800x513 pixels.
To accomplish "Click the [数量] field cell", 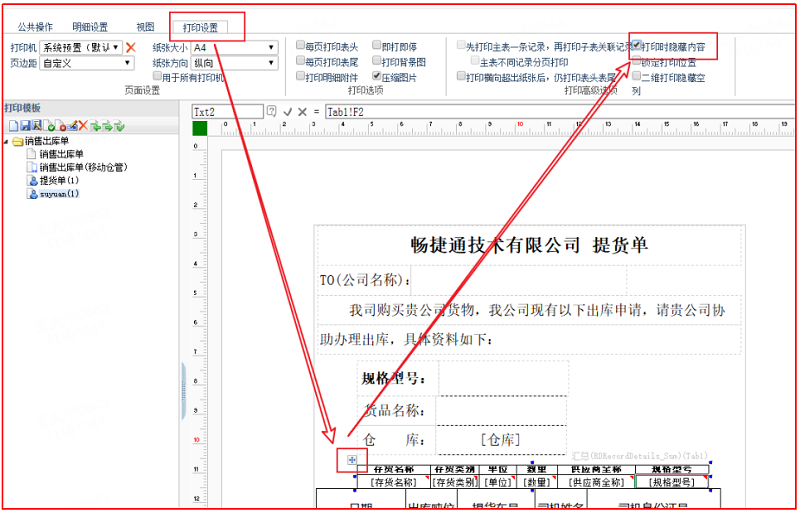I will pyautogui.click(x=536, y=481).
